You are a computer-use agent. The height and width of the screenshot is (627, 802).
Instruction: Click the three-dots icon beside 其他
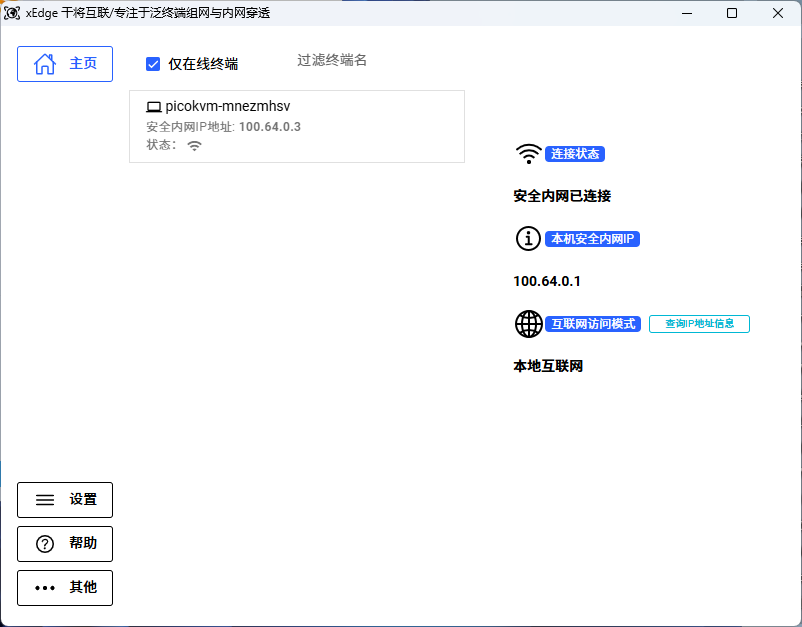[x=45, y=588]
